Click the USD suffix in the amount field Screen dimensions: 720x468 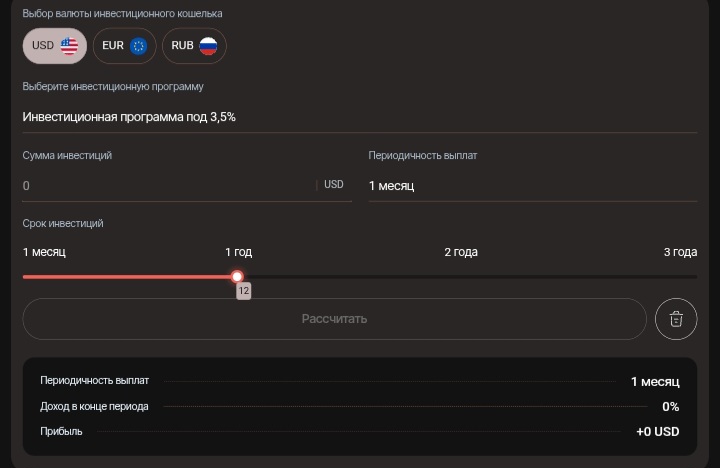[x=334, y=185]
